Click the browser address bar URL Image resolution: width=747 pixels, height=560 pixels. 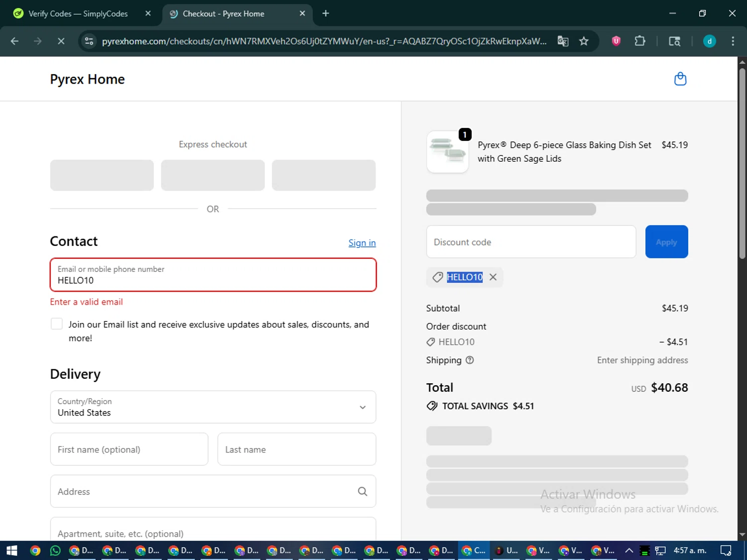(x=324, y=41)
